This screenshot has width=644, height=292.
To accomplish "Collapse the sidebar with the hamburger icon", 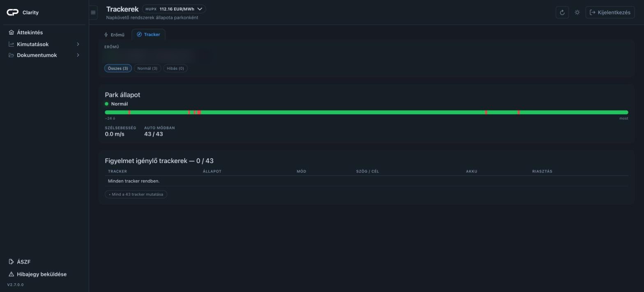I will click(93, 12).
